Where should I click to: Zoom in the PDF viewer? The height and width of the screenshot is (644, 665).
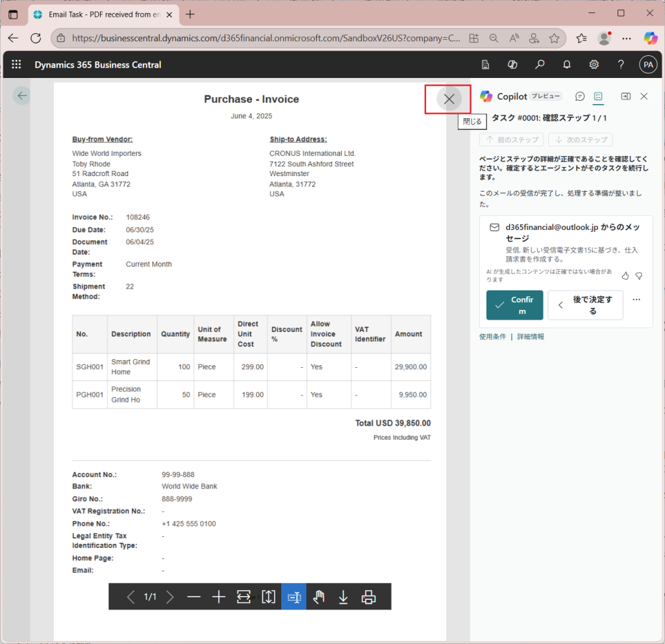(219, 597)
